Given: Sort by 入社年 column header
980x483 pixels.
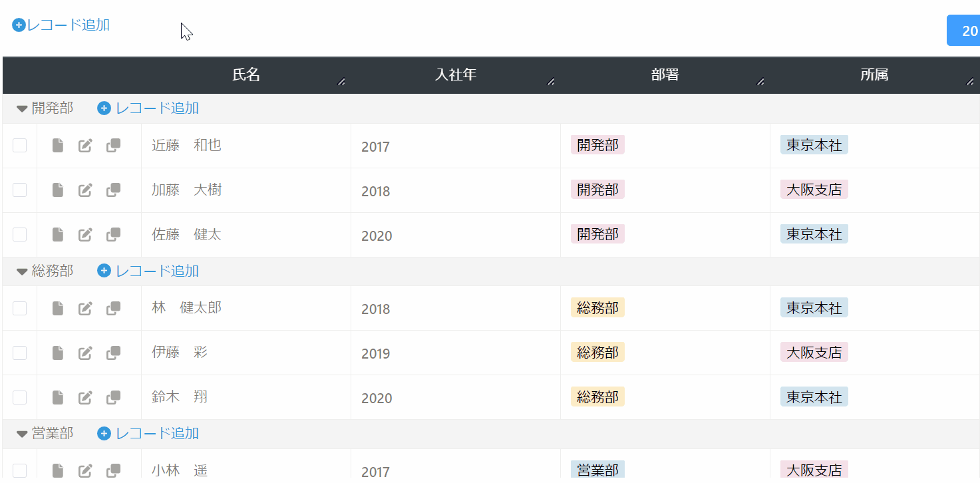Looking at the screenshot, I should 456,75.
